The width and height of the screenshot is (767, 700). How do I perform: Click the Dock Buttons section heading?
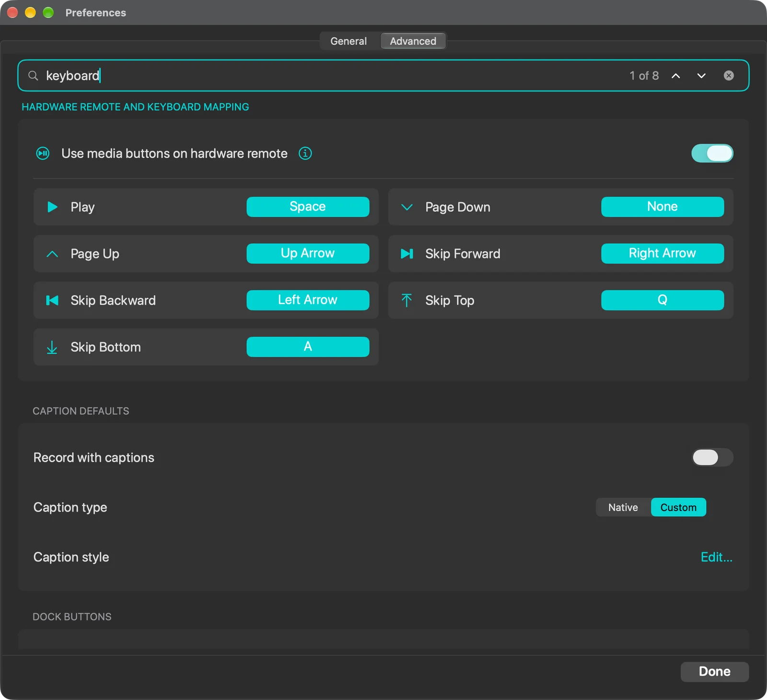(72, 617)
